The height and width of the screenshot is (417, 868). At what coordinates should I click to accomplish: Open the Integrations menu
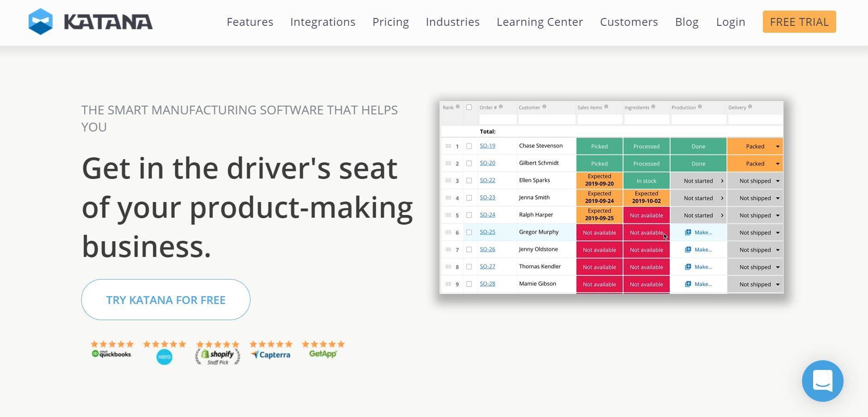(323, 22)
